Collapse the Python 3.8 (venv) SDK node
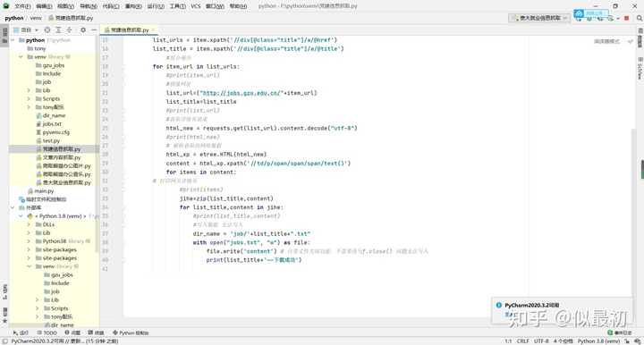This screenshot has width=644, height=345. 21,216
